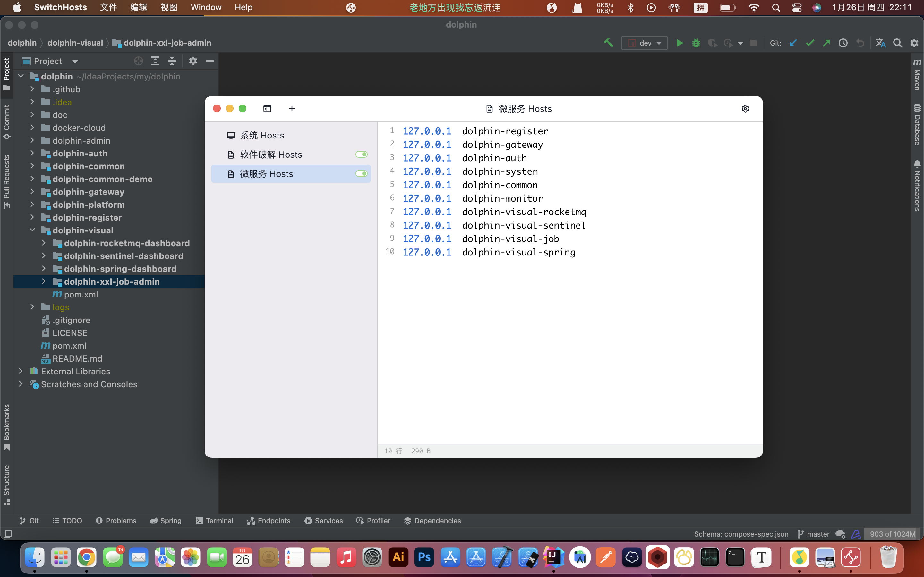Disable the 软件破解 Hosts toggle switch
Screen dimensions: 924x577
click(x=361, y=155)
